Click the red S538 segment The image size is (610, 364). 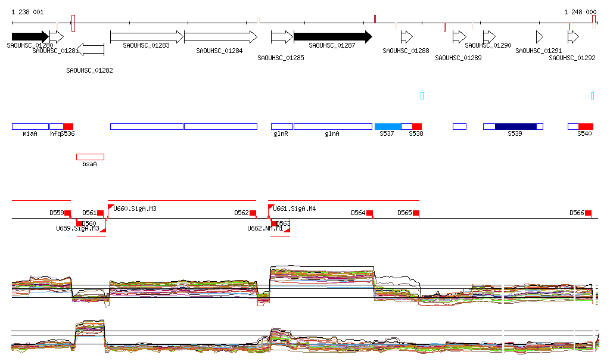click(417, 126)
